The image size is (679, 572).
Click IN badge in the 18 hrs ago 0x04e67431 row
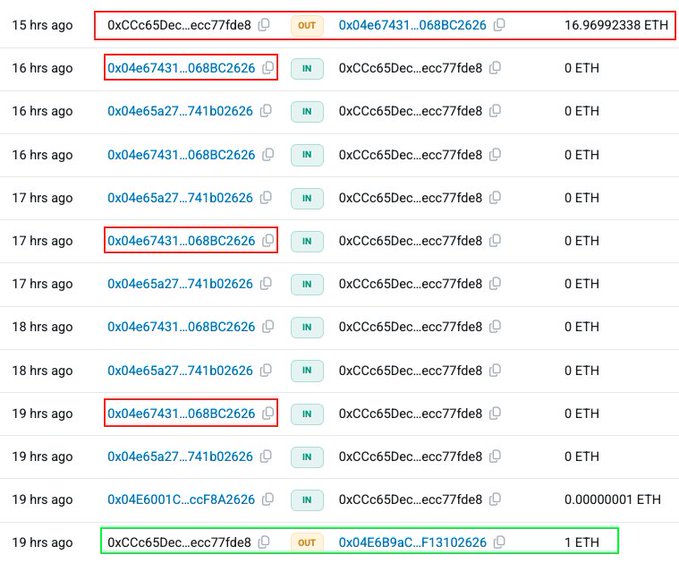(307, 327)
